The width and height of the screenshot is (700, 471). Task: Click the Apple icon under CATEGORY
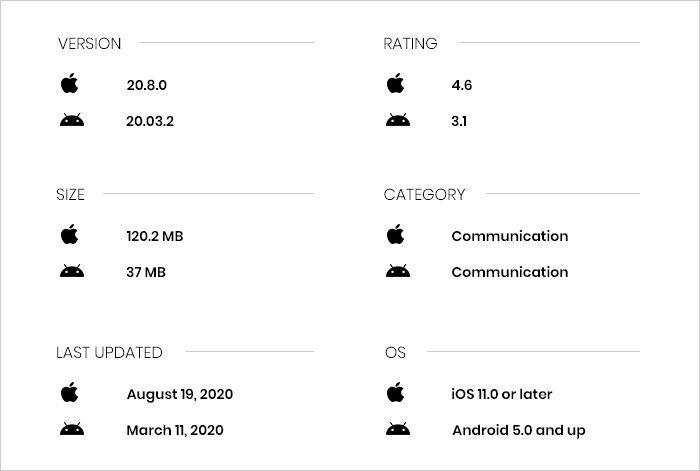click(x=396, y=236)
